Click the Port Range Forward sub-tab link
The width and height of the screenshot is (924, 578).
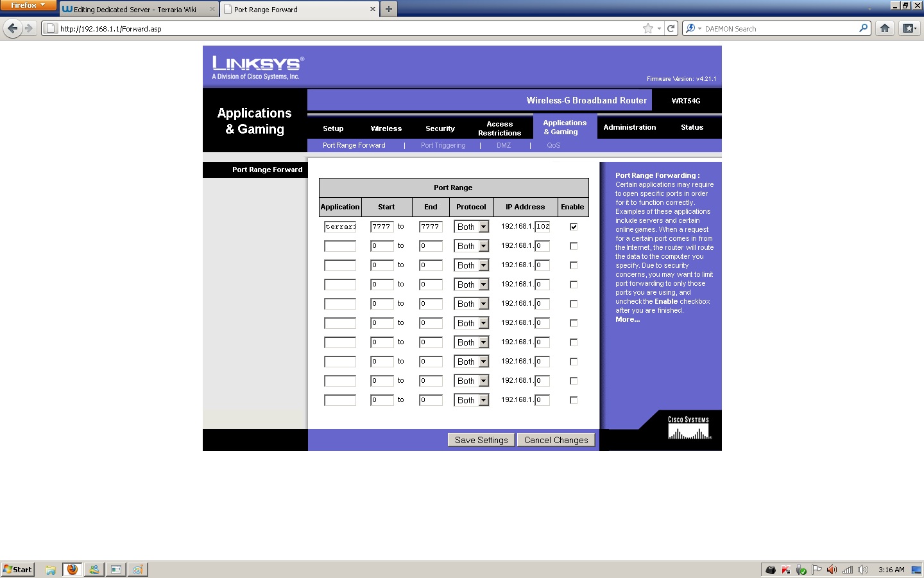354,145
